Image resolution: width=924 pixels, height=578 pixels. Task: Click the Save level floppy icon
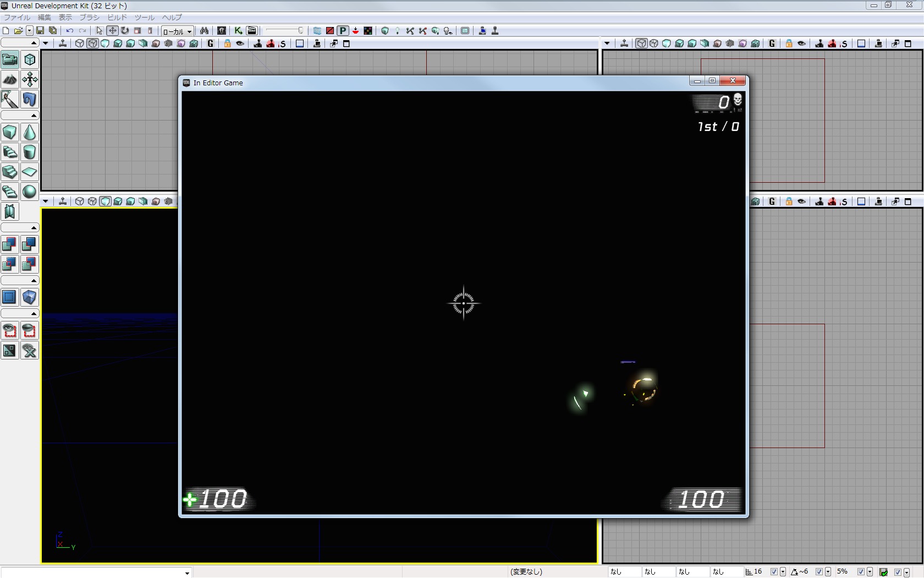click(40, 31)
